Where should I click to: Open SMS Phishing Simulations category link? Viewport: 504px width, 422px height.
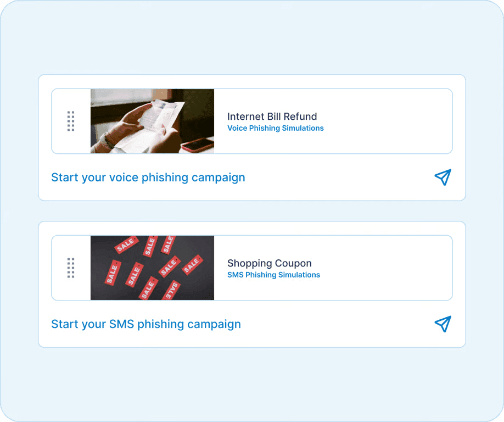273,275
